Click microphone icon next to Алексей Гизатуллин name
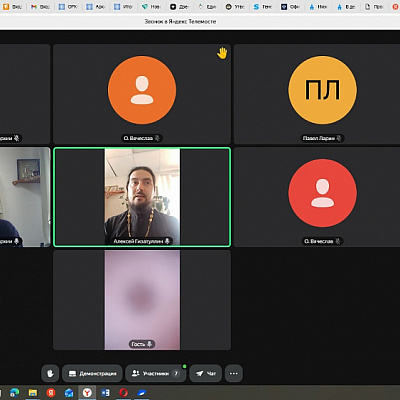 click(x=167, y=241)
